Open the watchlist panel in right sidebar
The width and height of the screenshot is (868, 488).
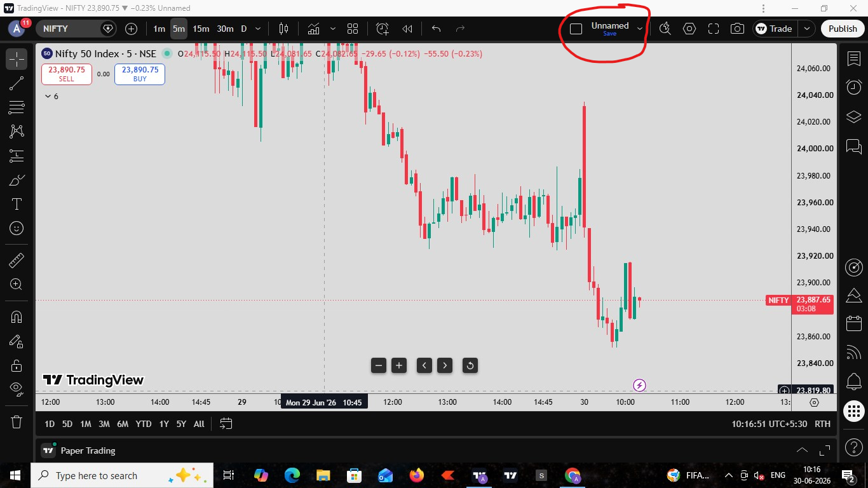853,58
